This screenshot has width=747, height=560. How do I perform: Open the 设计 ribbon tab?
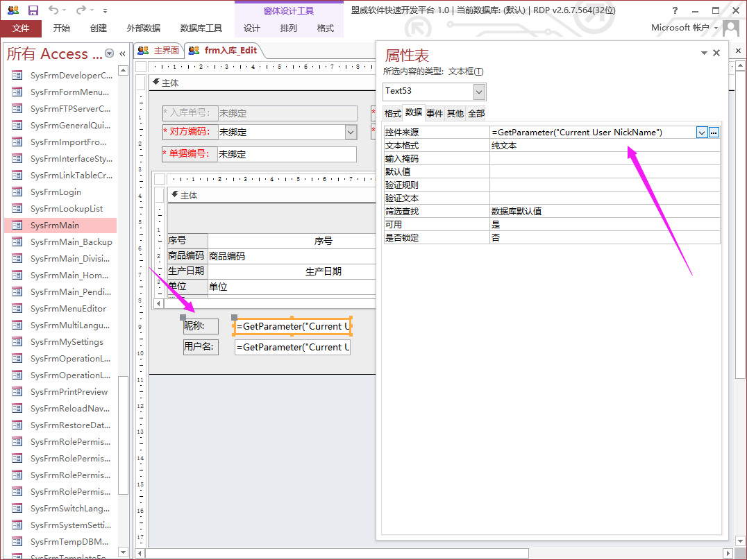coord(251,28)
